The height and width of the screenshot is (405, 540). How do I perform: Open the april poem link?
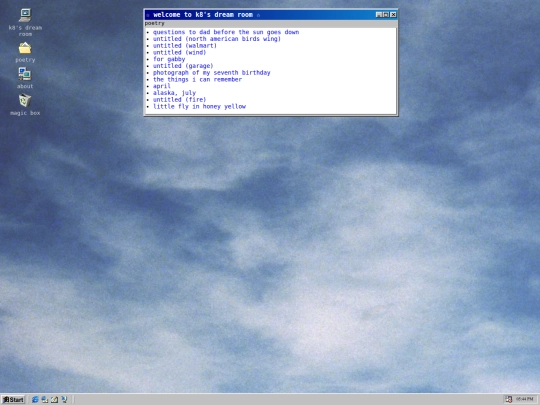[x=162, y=86]
